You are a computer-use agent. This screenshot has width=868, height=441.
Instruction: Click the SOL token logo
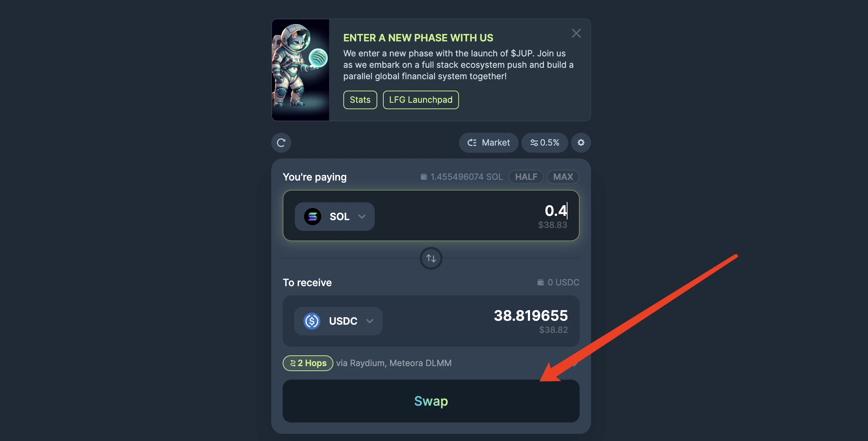click(312, 217)
